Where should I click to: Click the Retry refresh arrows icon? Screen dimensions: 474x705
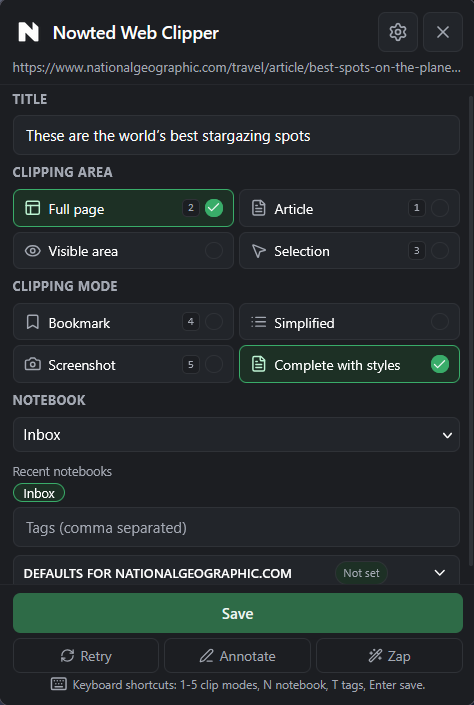click(x=67, y=656)
